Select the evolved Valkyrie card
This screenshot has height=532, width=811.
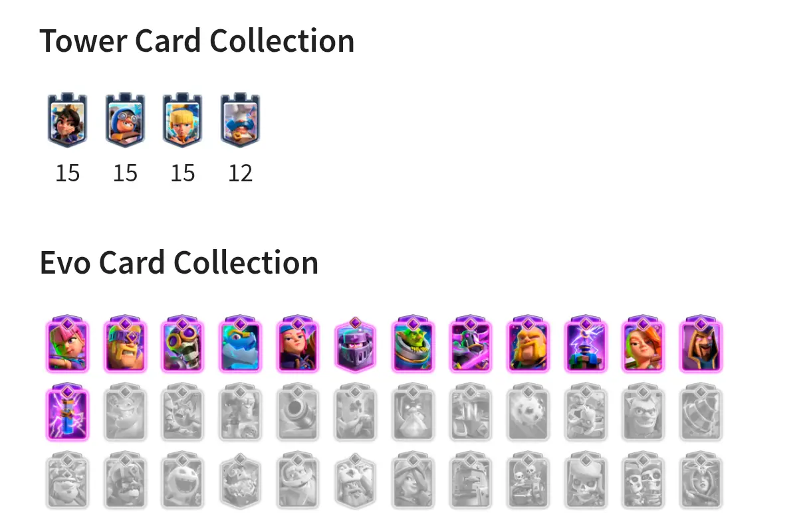(643, 344)
